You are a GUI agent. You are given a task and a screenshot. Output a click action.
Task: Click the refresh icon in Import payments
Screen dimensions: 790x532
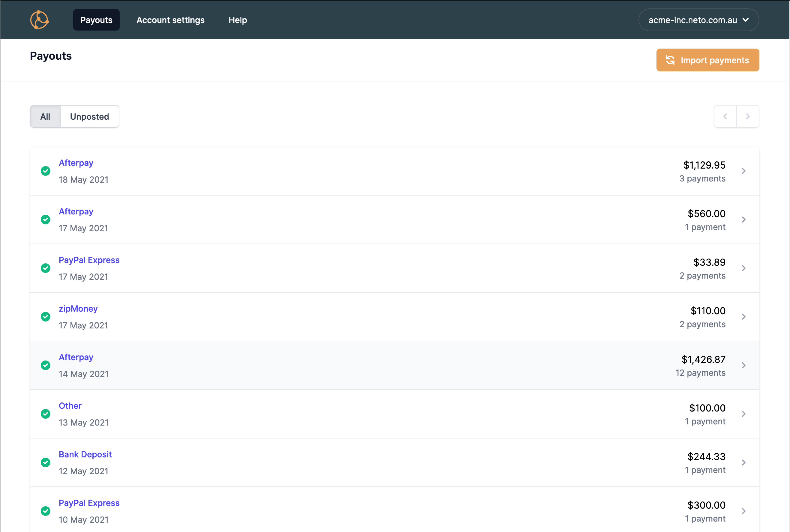(x=670, y=60)
